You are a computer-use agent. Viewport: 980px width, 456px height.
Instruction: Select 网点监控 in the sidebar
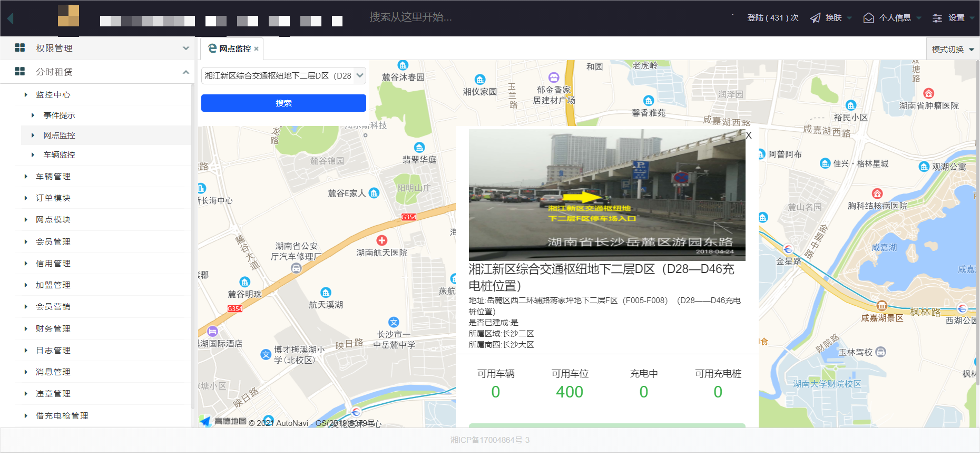pos(59,135)
